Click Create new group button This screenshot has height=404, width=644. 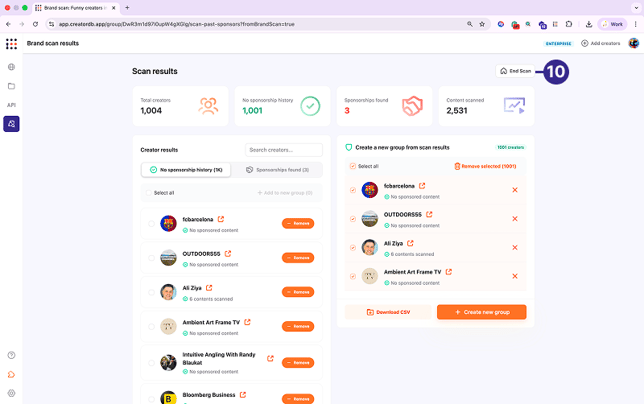481,312
